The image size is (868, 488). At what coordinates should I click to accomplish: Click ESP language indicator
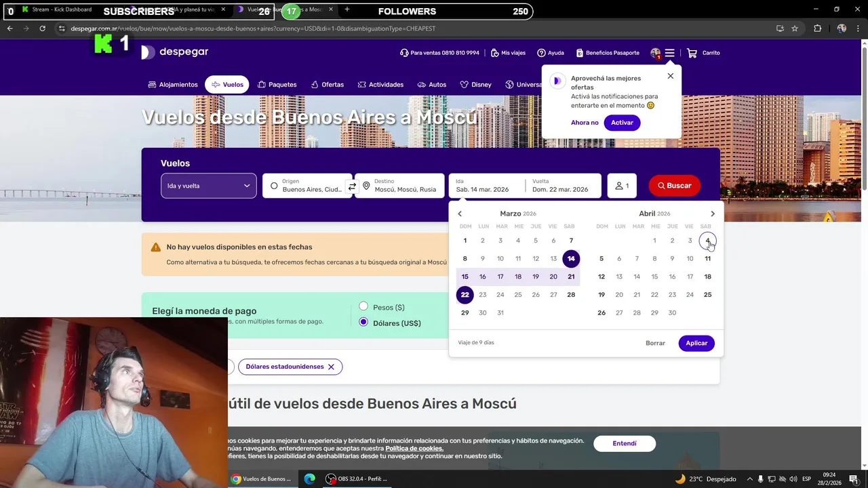pos(806,479)
